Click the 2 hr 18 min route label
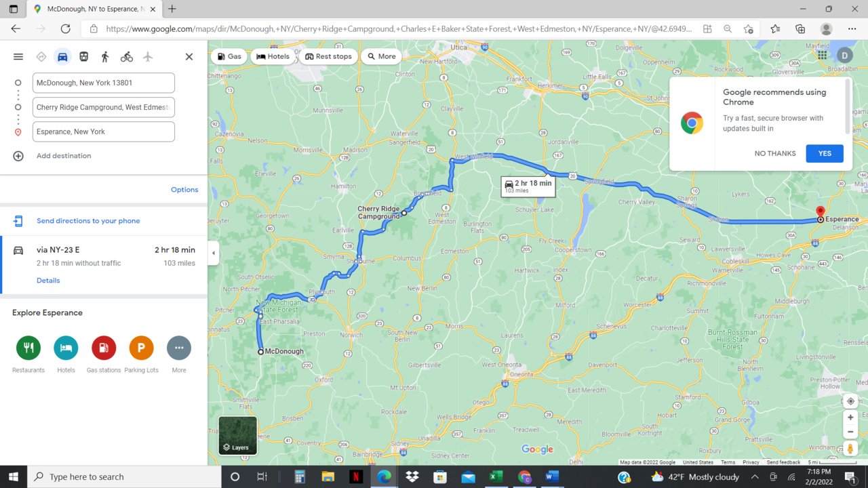Viewport: 868px width, 488px height. point(528,186)
